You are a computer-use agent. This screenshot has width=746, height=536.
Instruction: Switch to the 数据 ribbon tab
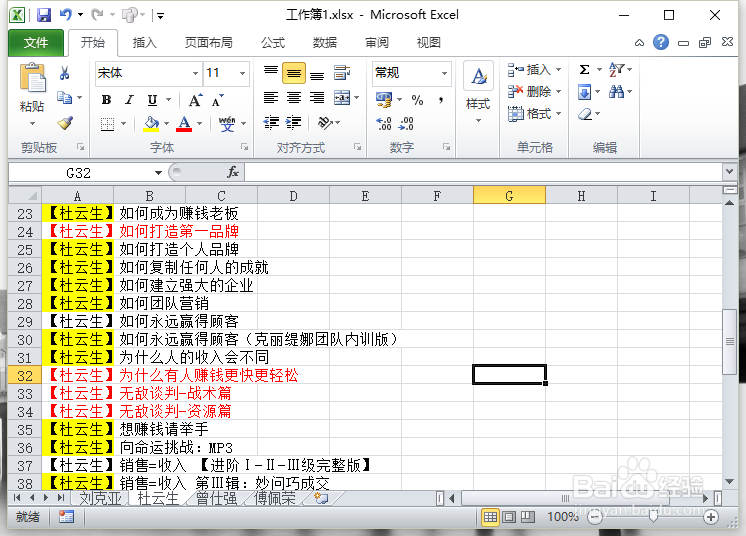[x=324, y=43]
